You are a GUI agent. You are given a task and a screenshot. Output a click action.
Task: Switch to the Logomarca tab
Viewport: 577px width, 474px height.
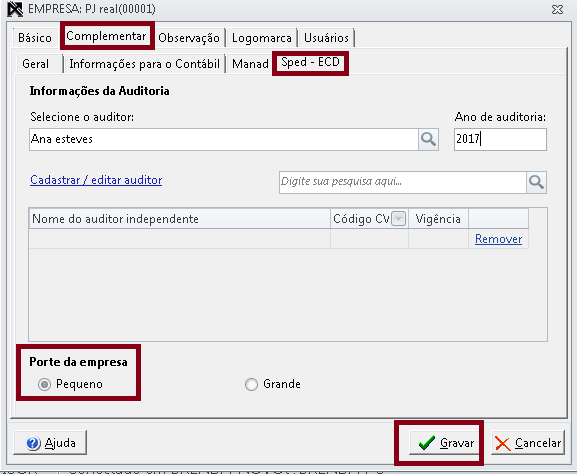point(262,38)
